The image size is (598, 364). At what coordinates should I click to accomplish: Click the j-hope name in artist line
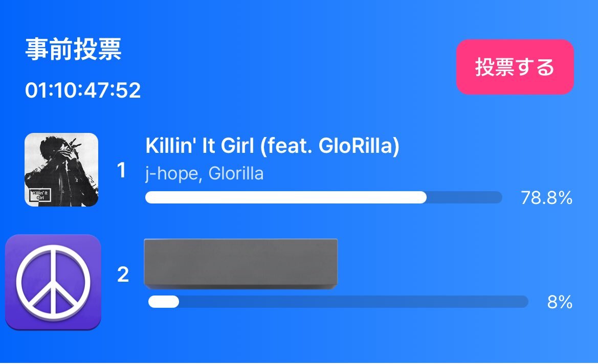[171, 174]
